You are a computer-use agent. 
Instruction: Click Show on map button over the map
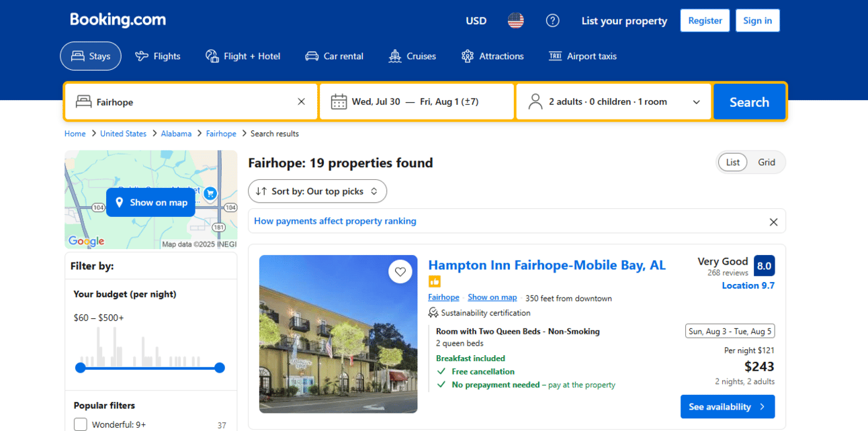pos(150,203)
